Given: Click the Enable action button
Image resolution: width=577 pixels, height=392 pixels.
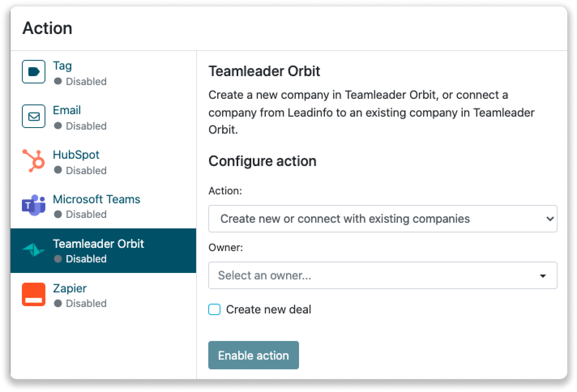Looking at the screenshot, I should [x=253, y=355].
